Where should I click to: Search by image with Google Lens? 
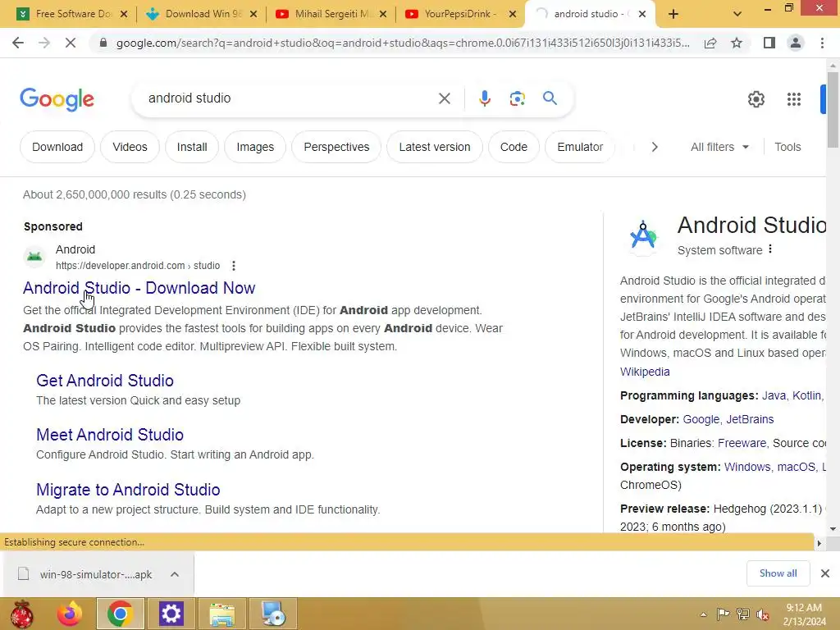tap(517, 98)
